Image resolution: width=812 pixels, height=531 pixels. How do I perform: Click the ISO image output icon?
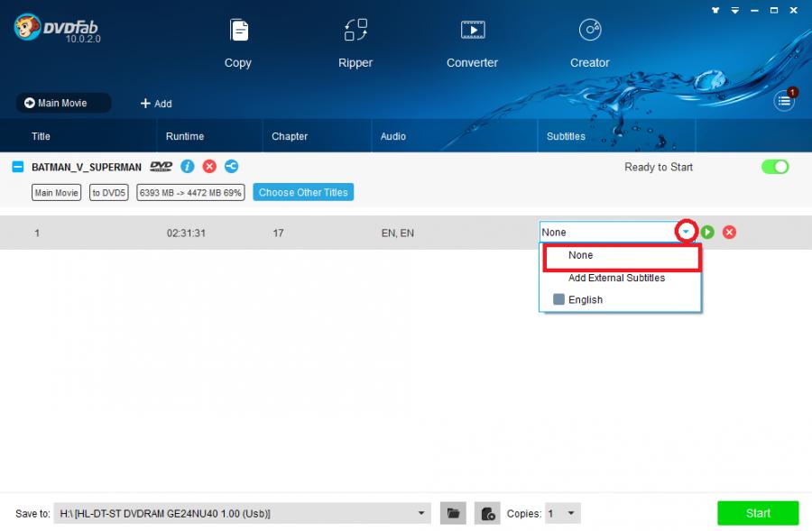click(x=487, y=514)
